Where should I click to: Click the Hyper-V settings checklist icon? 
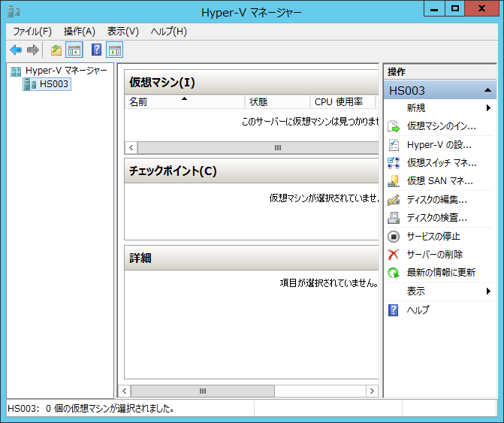coord(394,145)
